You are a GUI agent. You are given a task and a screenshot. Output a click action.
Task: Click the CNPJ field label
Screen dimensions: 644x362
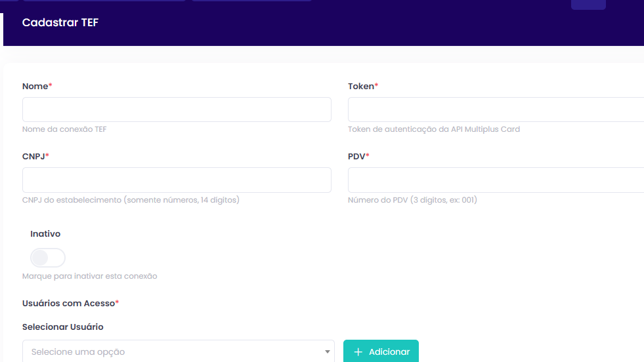tap(34, 157)
